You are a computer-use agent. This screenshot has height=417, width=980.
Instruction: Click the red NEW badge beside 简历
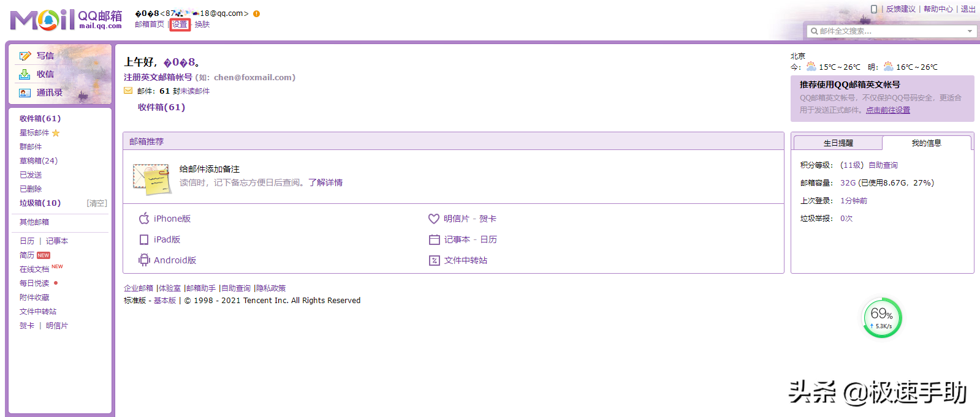[44, 255]
